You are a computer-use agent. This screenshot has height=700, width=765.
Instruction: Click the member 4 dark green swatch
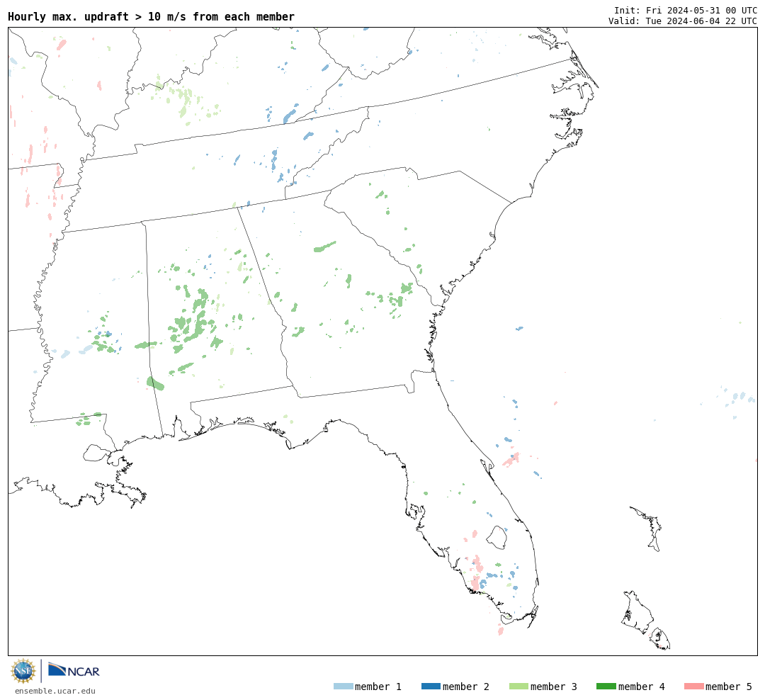[x=606, y=687]
